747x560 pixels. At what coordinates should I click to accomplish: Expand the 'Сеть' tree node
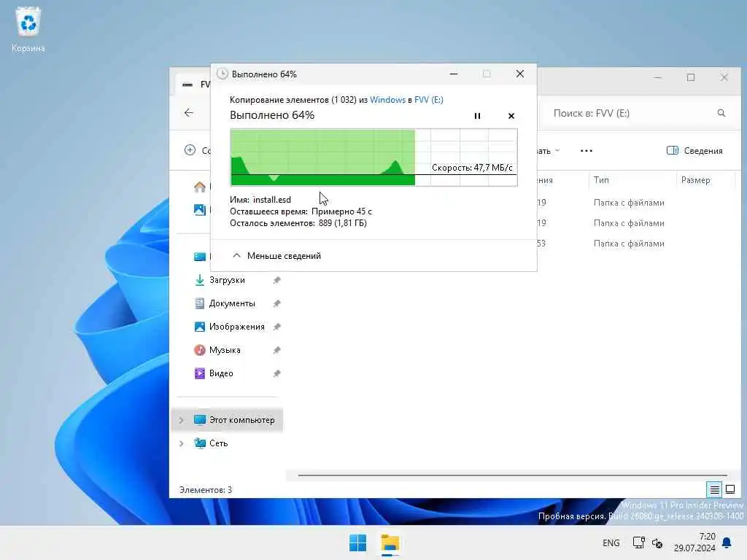coord(181,443)
